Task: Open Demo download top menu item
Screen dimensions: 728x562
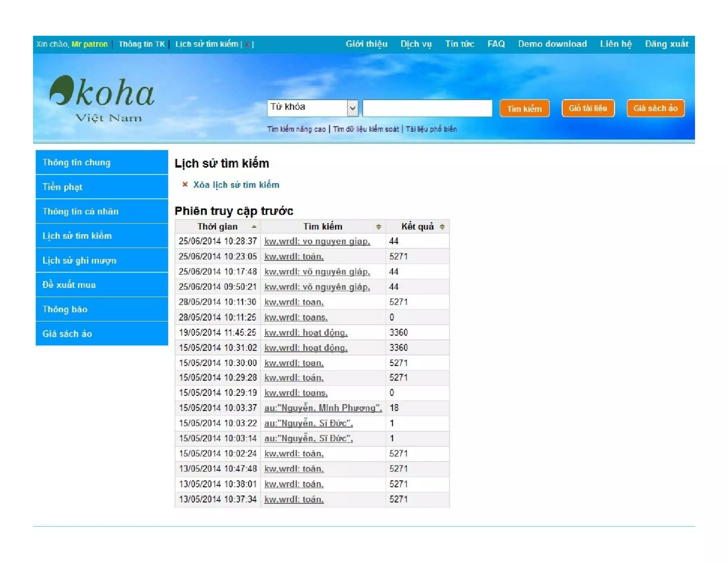Action: 552,44
